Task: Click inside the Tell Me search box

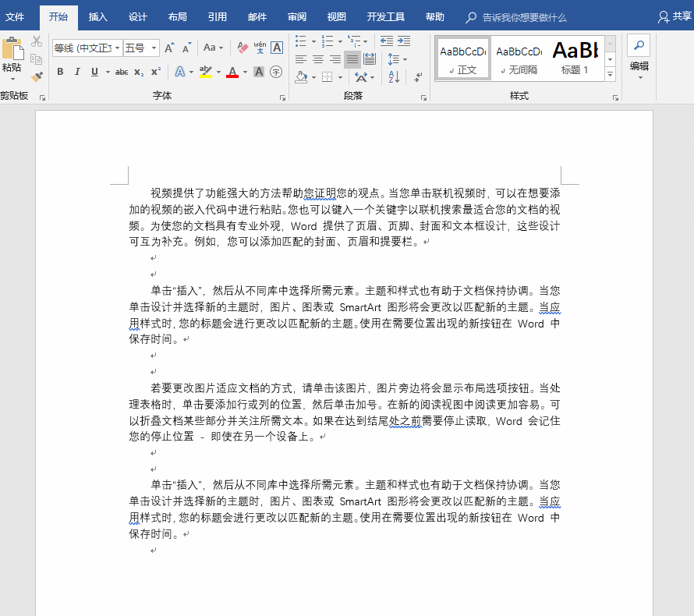Action: click(x=519, y=16)
